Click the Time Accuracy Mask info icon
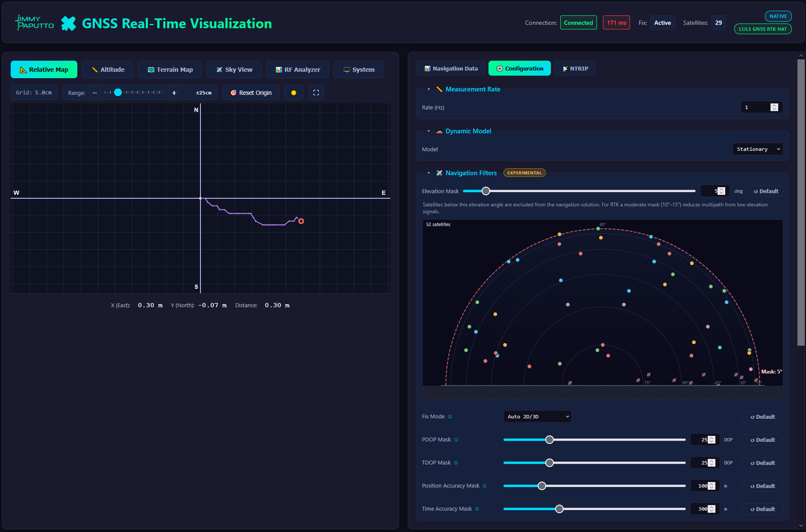 coord(477,509)
